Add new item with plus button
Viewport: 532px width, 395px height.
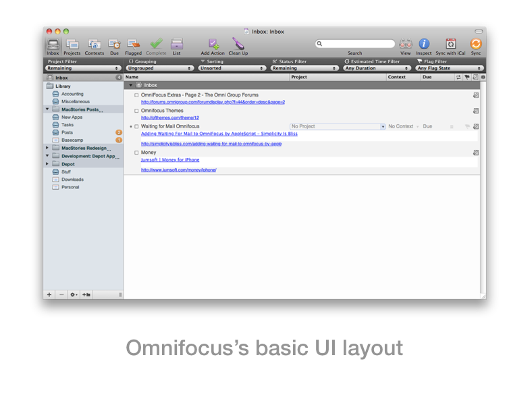(49, 294)
